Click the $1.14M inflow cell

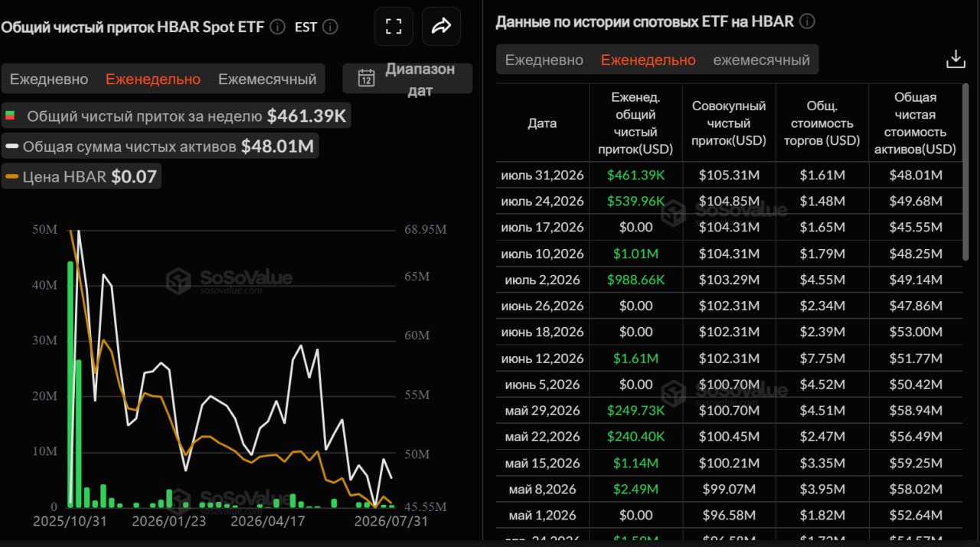(635, 463)
